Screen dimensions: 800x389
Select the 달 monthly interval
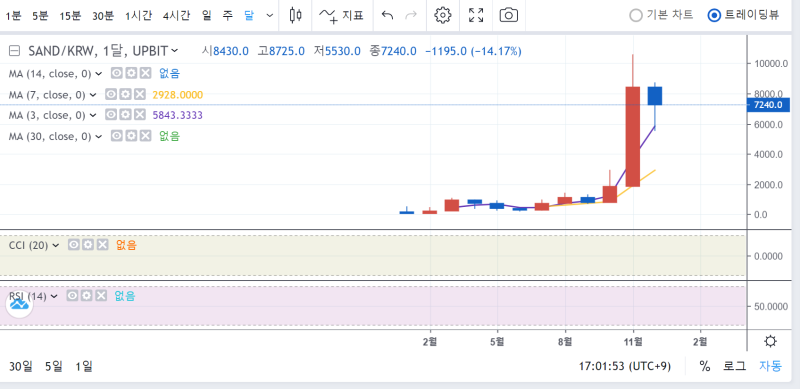(248, 16)
